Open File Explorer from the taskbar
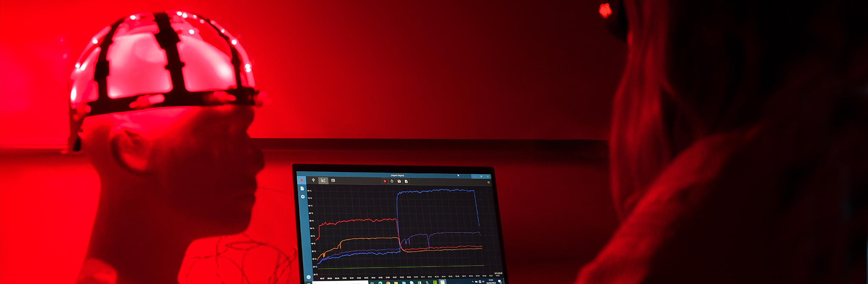This screenshot has width=868, height=284. pos(396,283)
